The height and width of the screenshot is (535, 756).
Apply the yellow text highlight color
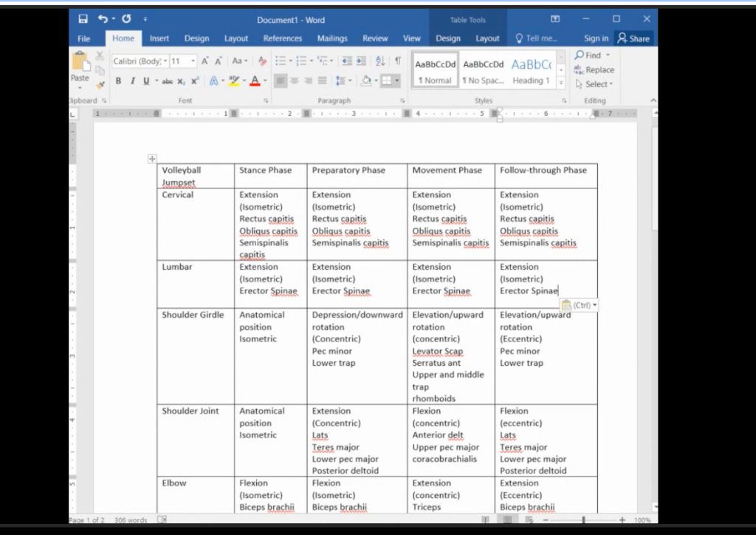(234, 81)
